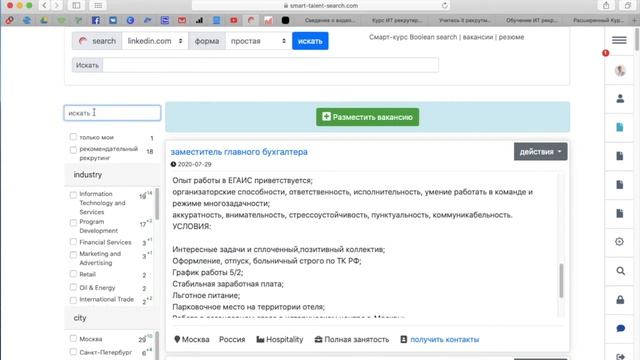
Task: Check the 'Oil & Energy' filter
Action: tap(73, 287)
